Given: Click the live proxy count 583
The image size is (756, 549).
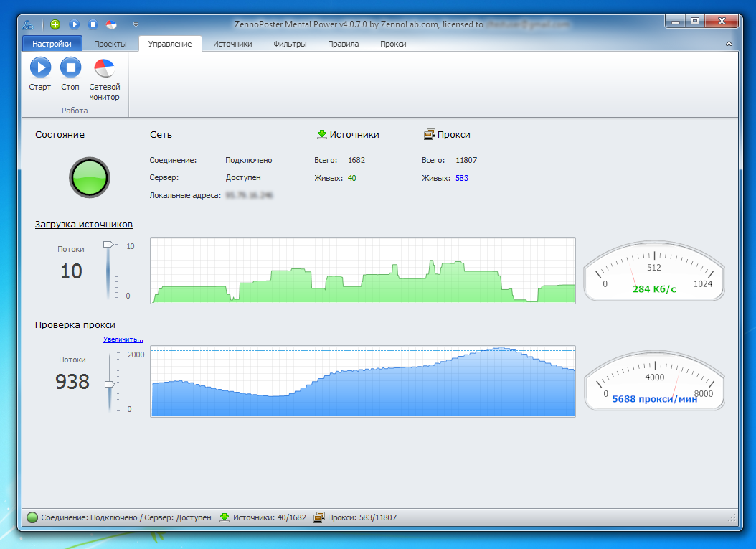Looking at the screenshot, I should pos(462,178).
